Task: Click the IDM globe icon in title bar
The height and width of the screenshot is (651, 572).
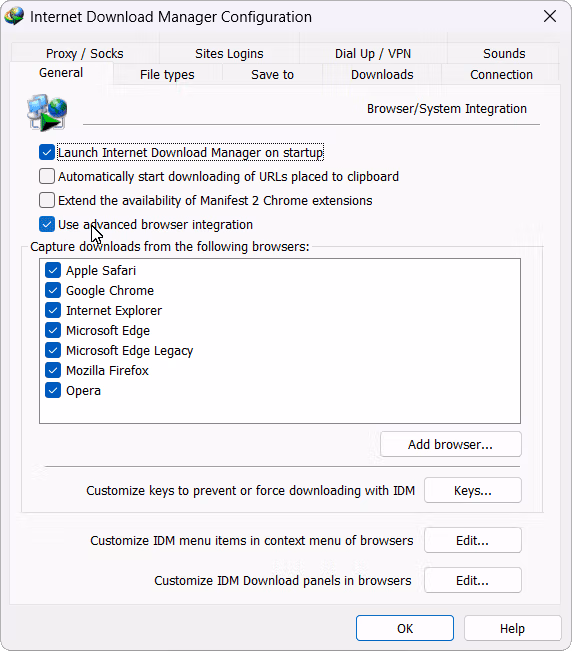Action: [14, 17]
